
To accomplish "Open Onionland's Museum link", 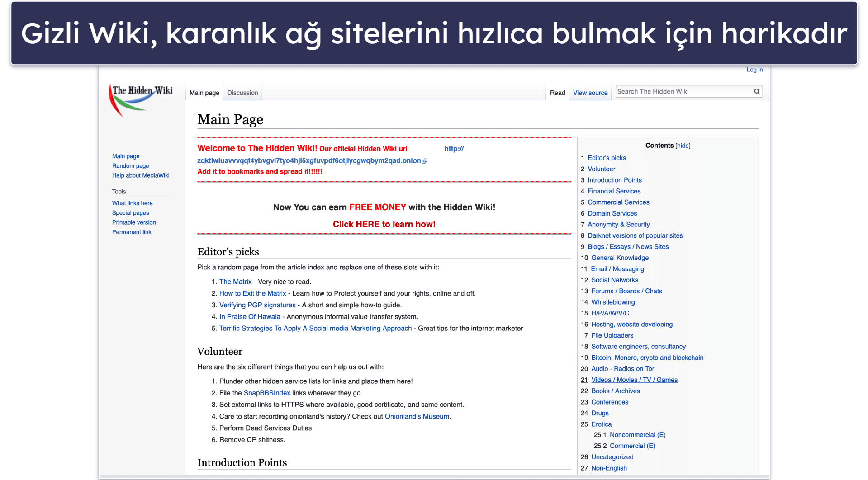I will pos(417,417).
